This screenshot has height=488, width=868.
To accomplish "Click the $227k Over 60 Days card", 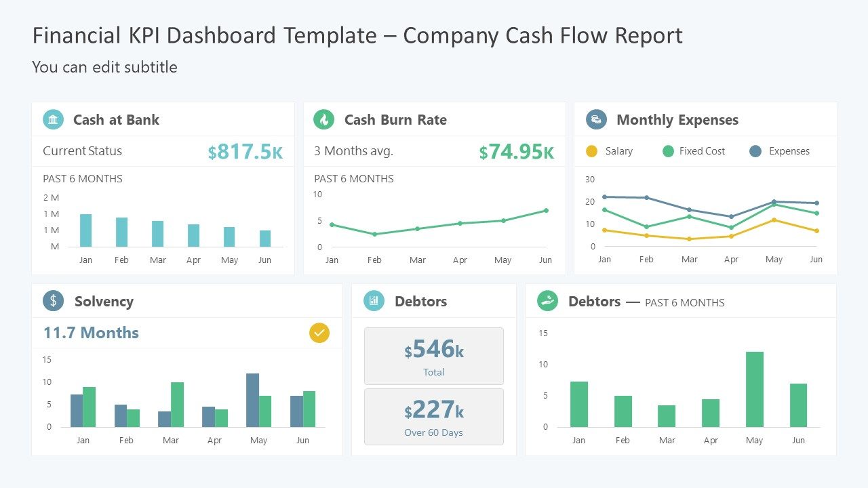I will coord(434,416).
